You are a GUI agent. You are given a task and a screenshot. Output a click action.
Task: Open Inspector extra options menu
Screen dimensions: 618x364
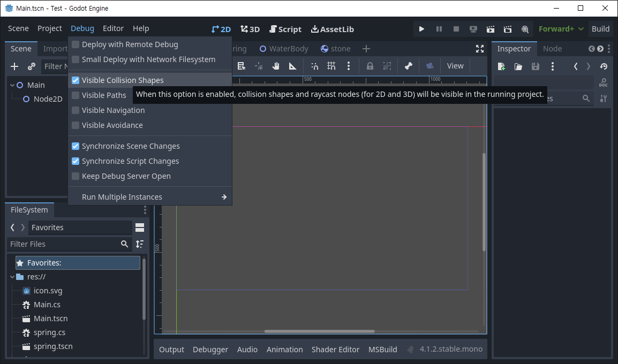point(553,66)
